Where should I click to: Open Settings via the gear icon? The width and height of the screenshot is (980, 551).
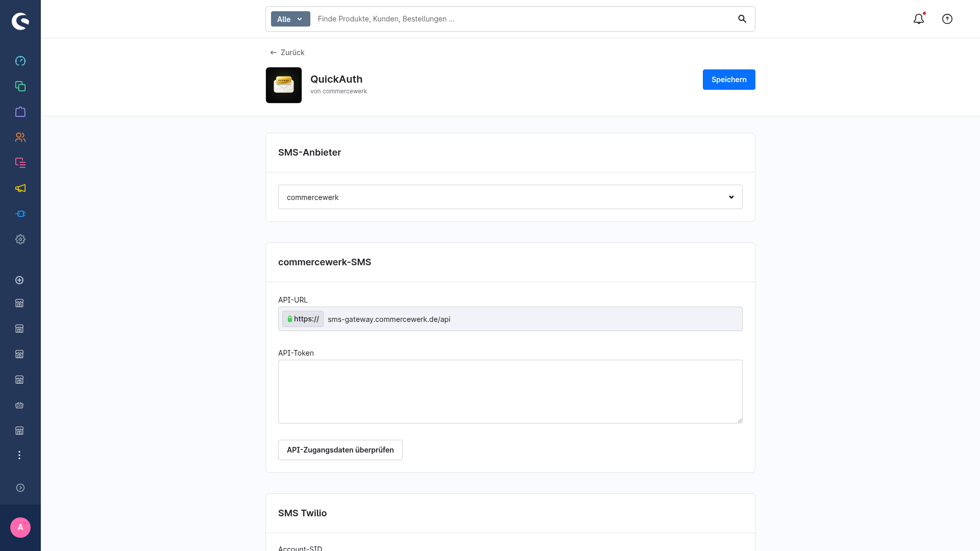point(20,239)
